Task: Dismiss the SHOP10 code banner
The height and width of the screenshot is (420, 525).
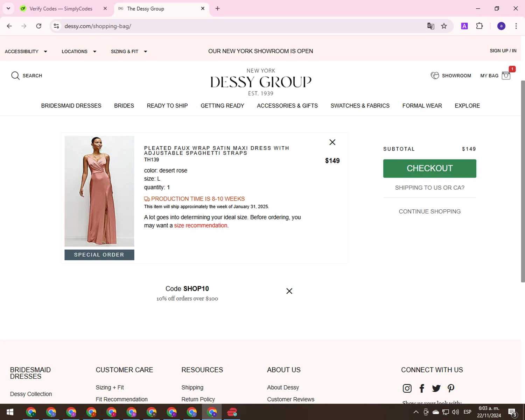Action: coord(289,291)
